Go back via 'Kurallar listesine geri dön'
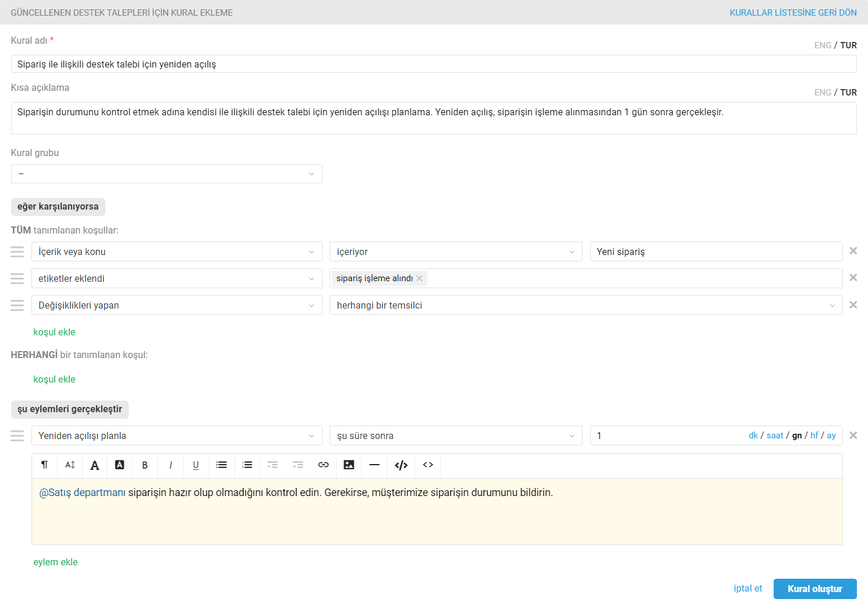 (793, 13)
